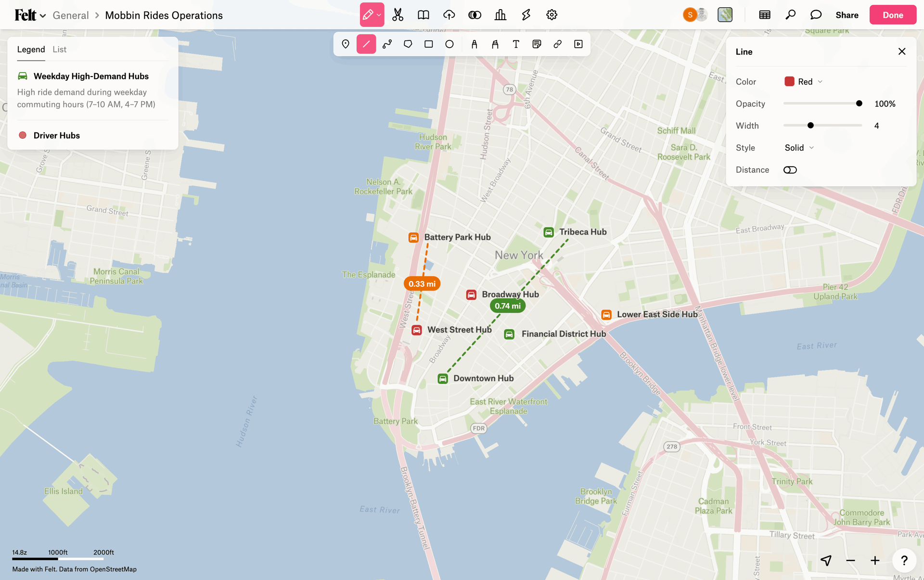Open the Library book icon
Viewport: 924px width, 580px height.
point(423,15)
